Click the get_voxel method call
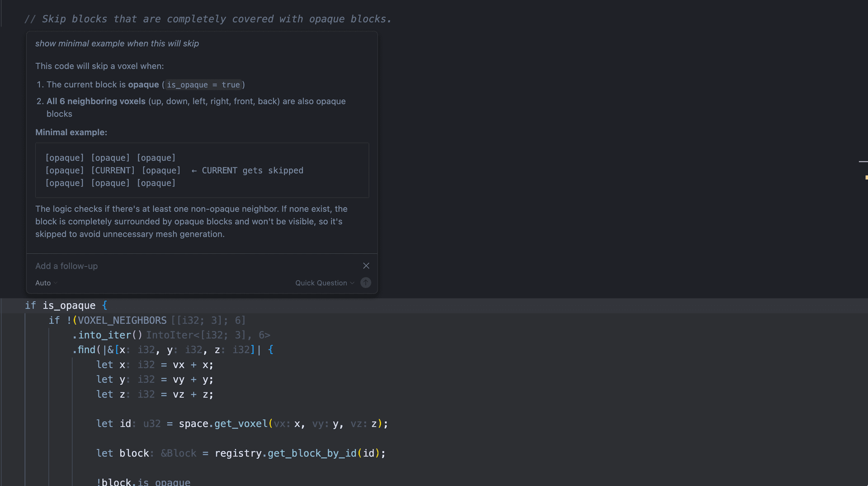Image resolution: width=868 pixels, height=486 pixels. click(x=241, y=424)
